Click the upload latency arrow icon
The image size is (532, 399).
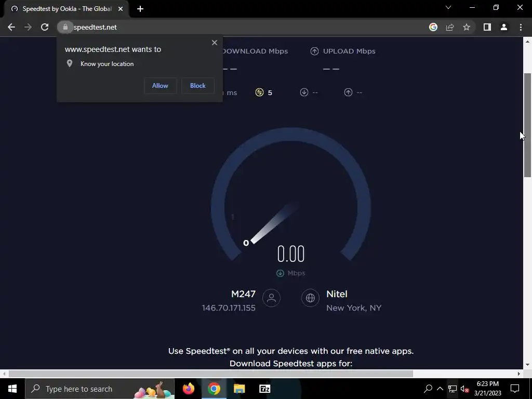(348, 92)
